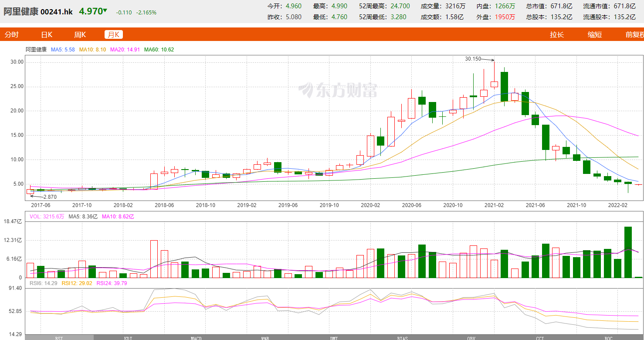Click the 缩短 shorten chart button
The height and width of the screenshot is (340, 644).
595,35
